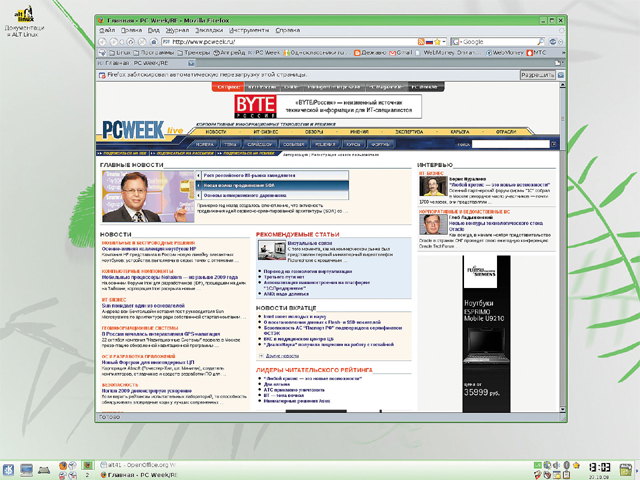Close the Firefox notification bar
640x480 pixels.
561,75
